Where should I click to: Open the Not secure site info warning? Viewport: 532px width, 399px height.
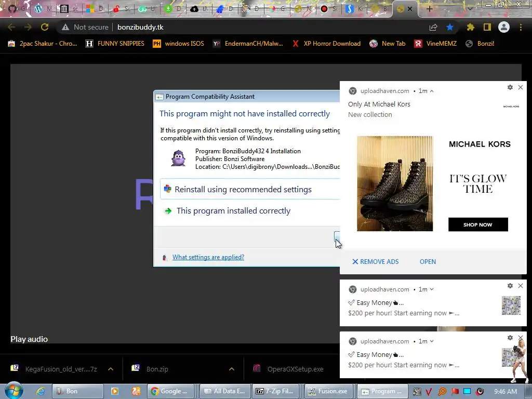pos(85,27)
